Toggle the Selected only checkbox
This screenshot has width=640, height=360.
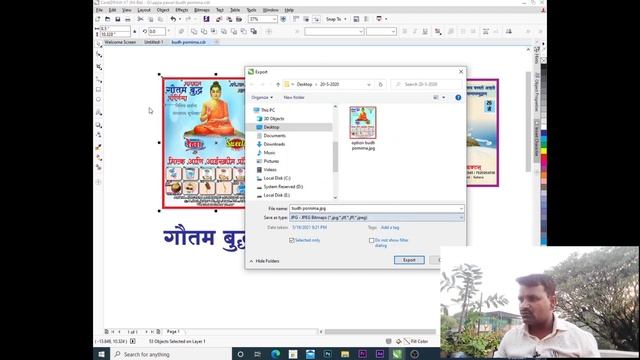tap(292, 240)
